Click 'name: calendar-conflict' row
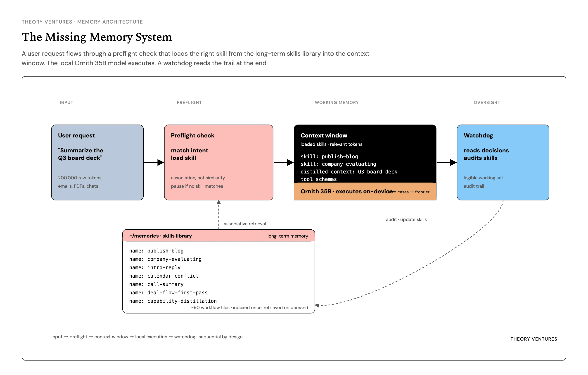This screenshot has height=375, width=588. pos(164,276)
